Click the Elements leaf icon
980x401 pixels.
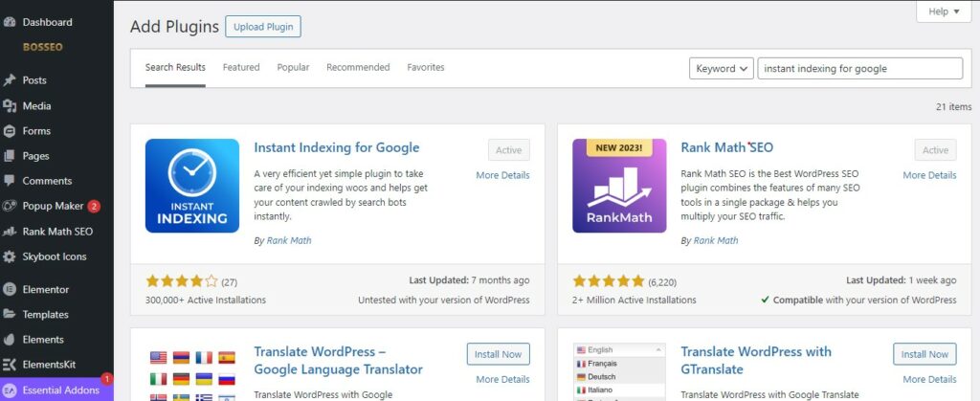tap(9, 339)
